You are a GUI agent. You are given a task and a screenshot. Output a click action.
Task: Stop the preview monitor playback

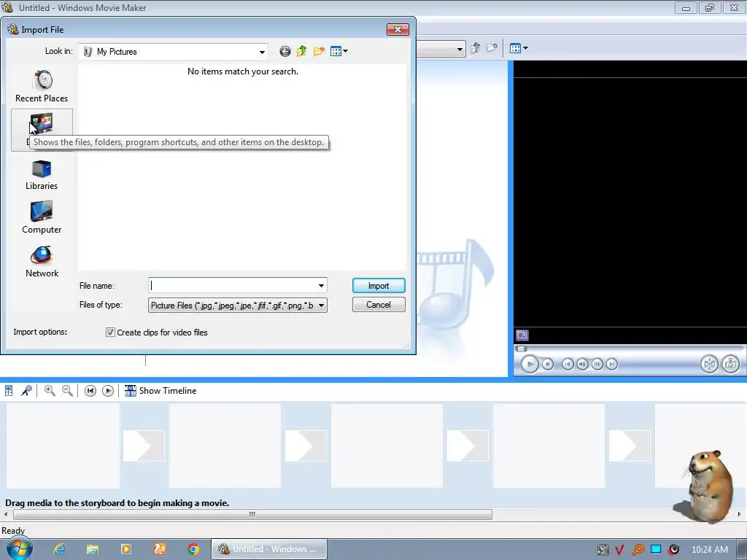click(548, 365)
